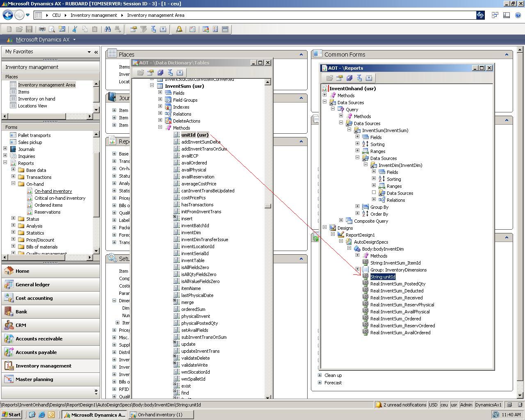Click Forms tree scroll down arrow

[96, 251]
